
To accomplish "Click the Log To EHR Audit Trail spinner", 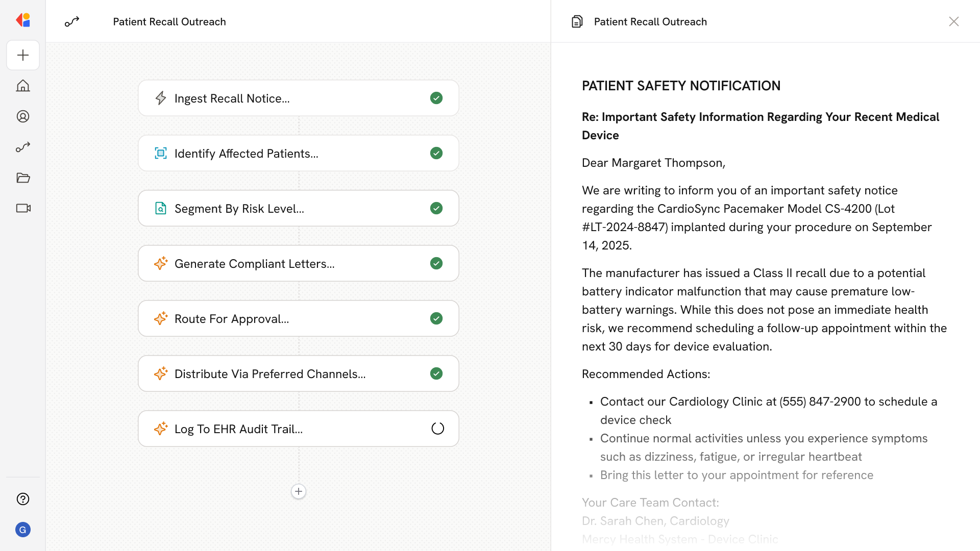I will coord(437,429).
